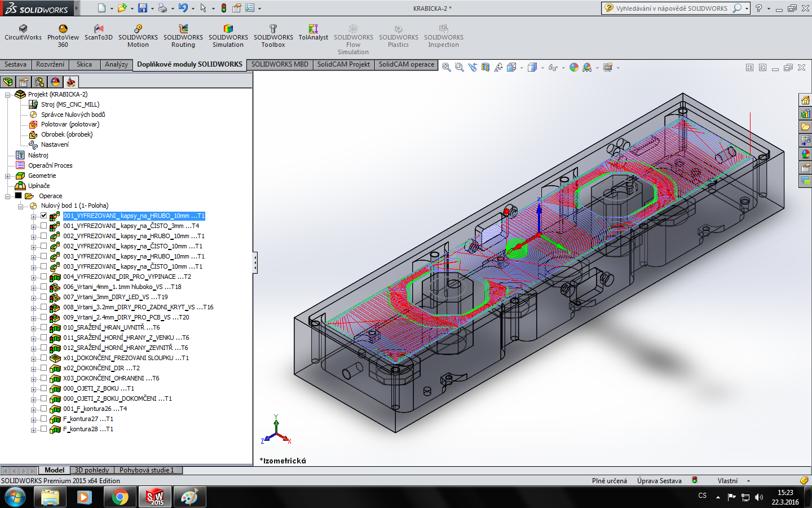Image resolution: width=812 pixels, height=508 pixels.
Task: Click the Rebuild traffic light icon
Action: point(224,8)
